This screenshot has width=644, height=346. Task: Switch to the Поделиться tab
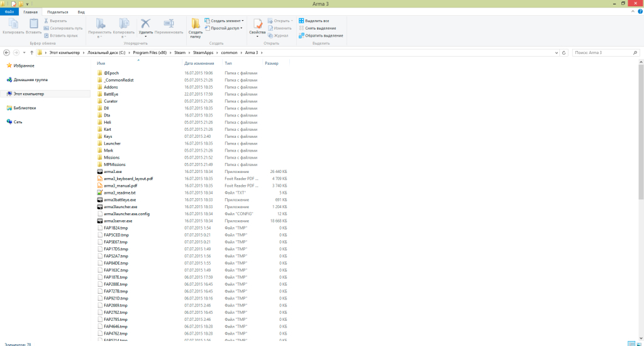[57, 12]
